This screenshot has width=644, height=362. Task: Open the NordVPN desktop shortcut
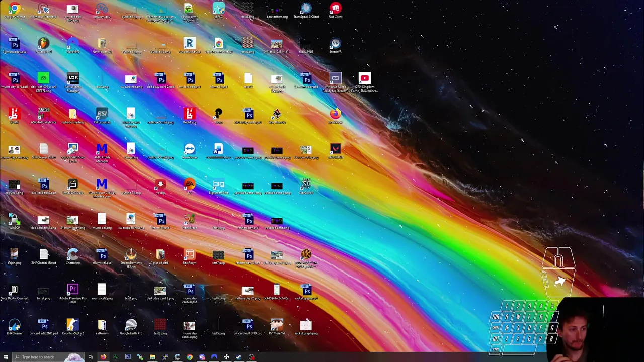72,44
